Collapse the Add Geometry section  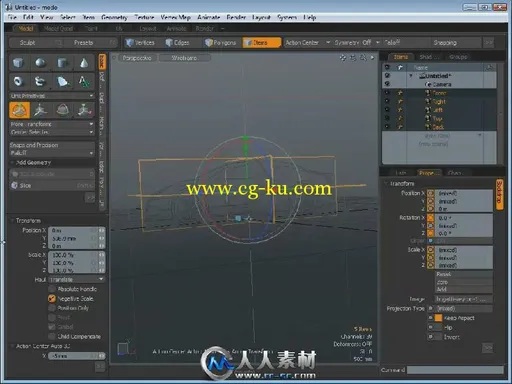point(13,162)
